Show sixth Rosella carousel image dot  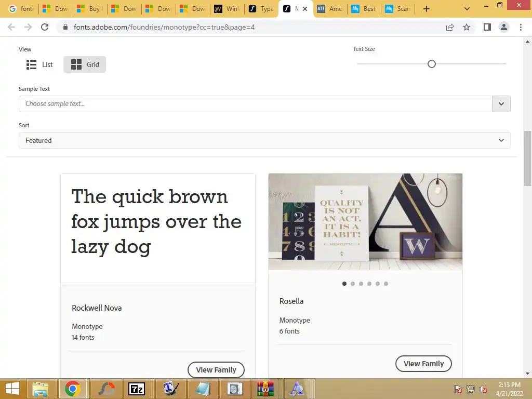[386, 284]
